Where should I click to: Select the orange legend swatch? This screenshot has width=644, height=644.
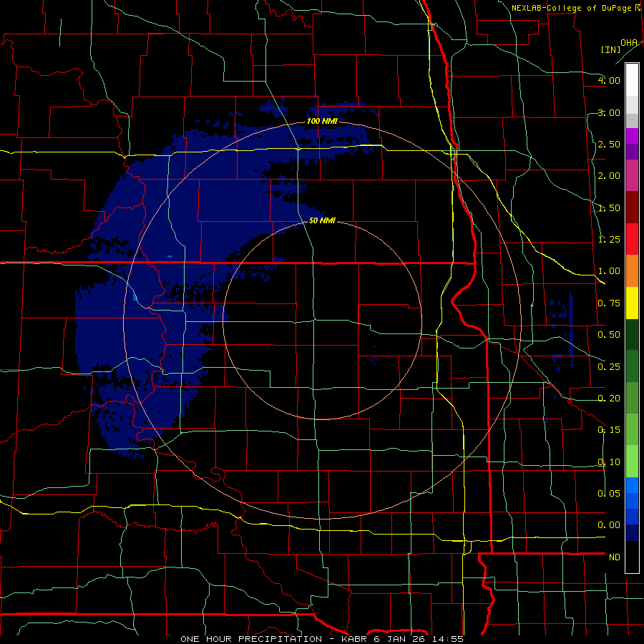tap(632, 271)
